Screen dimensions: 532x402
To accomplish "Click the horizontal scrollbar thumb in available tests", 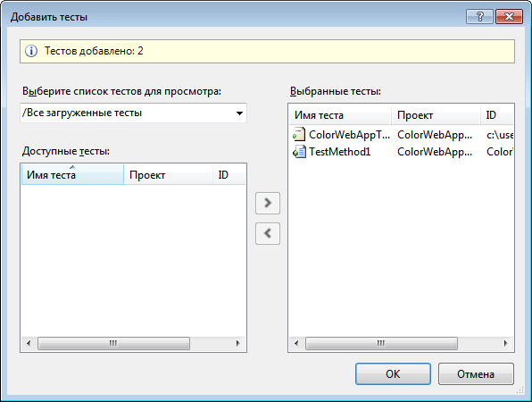I will click(x=113, y=343).
